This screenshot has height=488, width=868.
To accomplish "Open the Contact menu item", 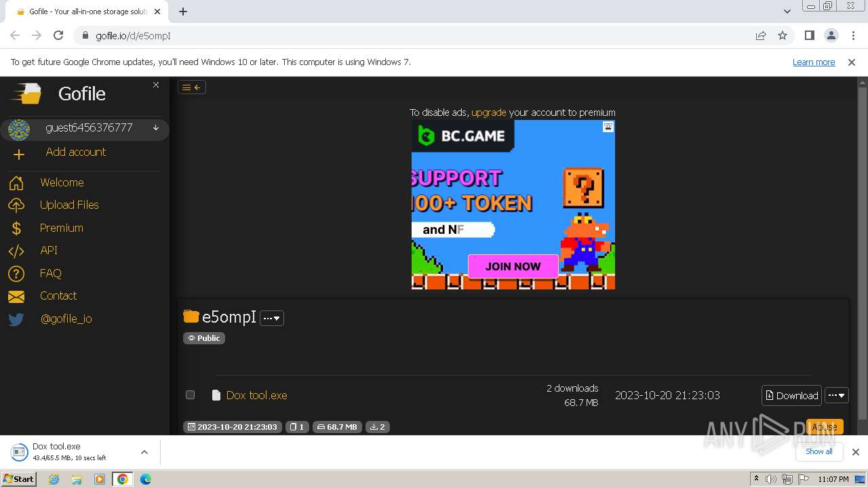I will (58, 296).
